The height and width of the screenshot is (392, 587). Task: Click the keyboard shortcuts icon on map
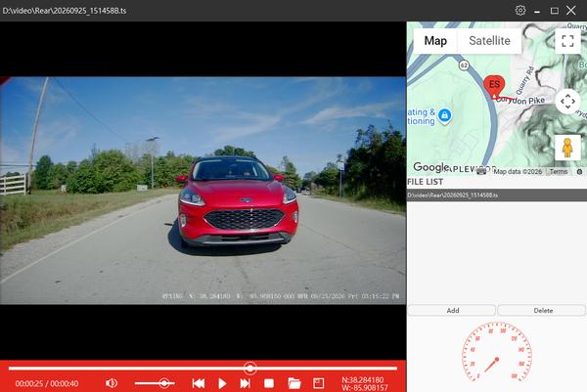pos(481,171)
